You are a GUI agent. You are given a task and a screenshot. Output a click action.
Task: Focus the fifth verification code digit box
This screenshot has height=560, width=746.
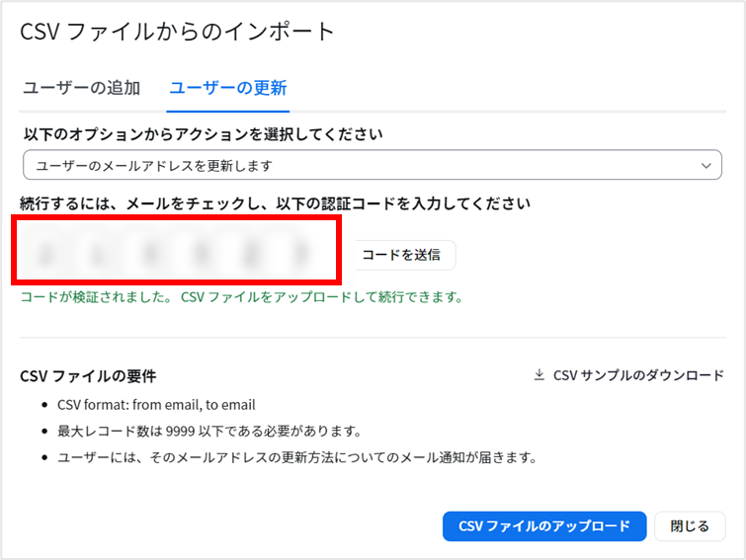click(251, 253)
